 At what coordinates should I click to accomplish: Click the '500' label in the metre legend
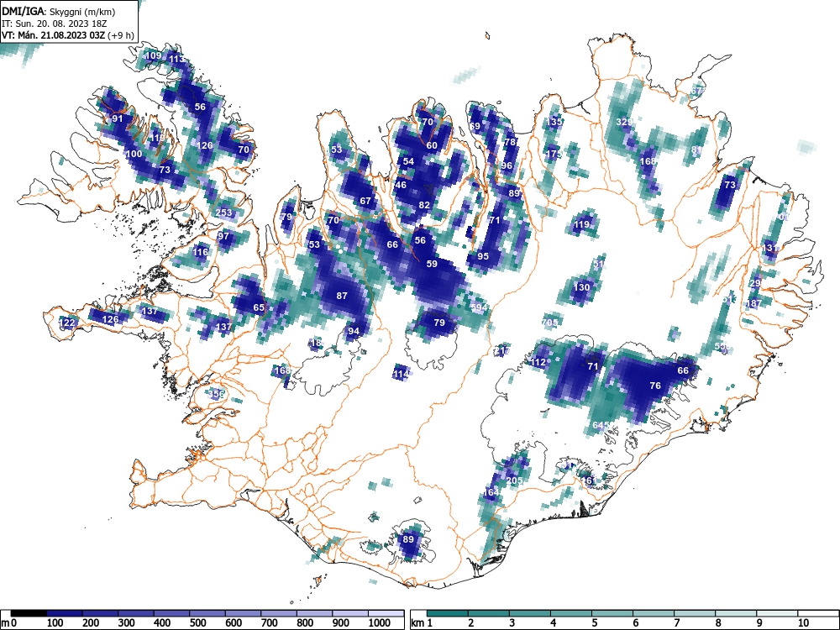point(197,623)
